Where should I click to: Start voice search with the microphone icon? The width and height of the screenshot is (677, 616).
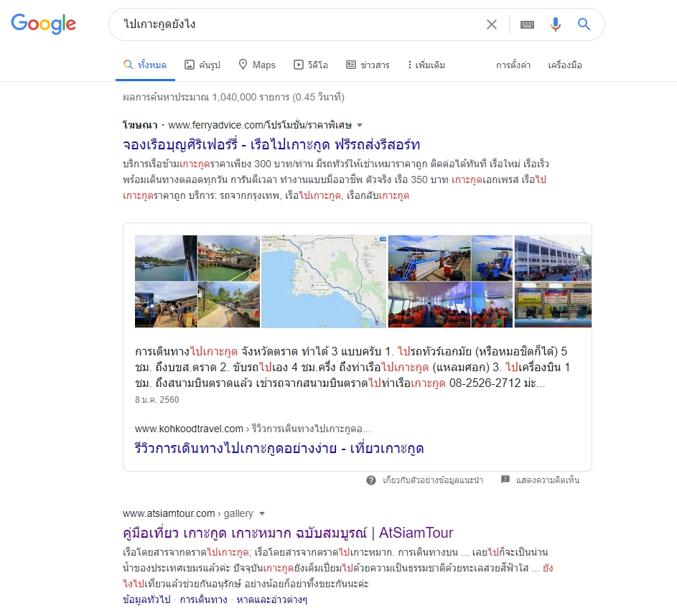tap(556, 24)
